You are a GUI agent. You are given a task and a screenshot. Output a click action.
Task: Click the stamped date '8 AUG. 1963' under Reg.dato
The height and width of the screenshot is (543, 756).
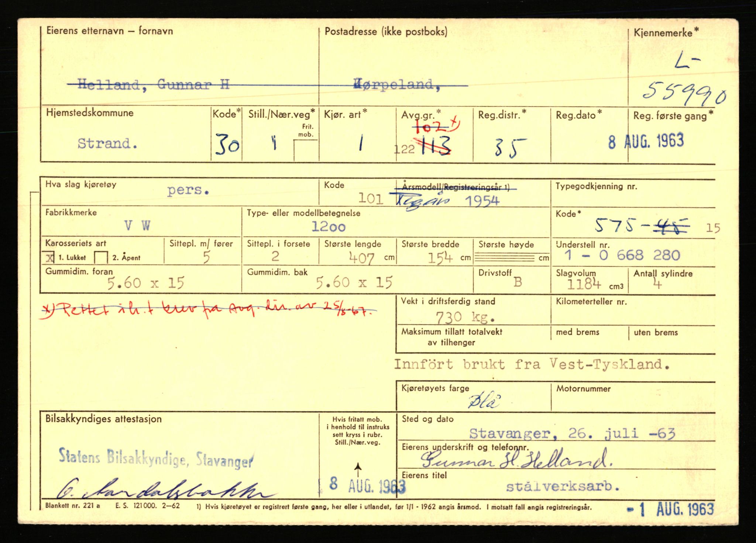pos(646,142)
